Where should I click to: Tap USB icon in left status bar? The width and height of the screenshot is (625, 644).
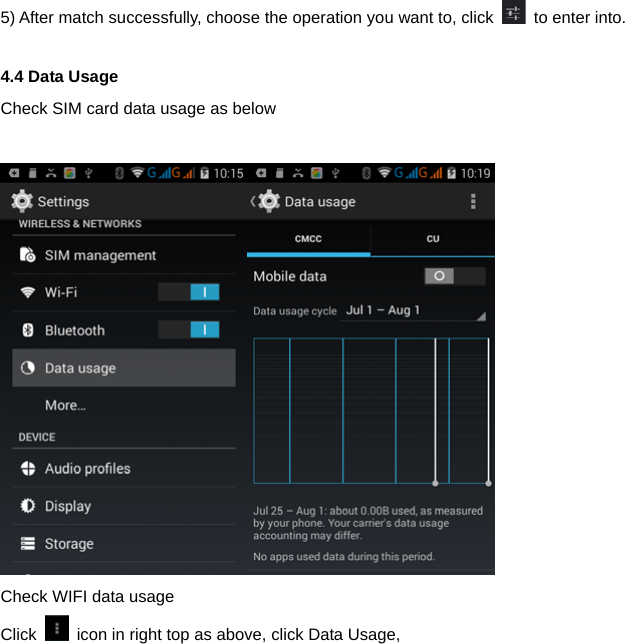pyautogui.click(x=88, y=173)
